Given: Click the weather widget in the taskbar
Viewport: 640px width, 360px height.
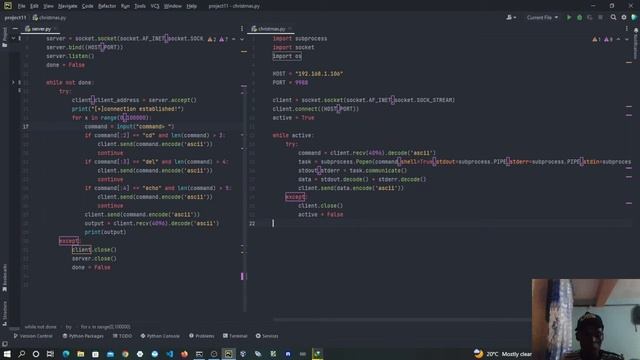Looking at the screenshot, I should coord(503,354).
